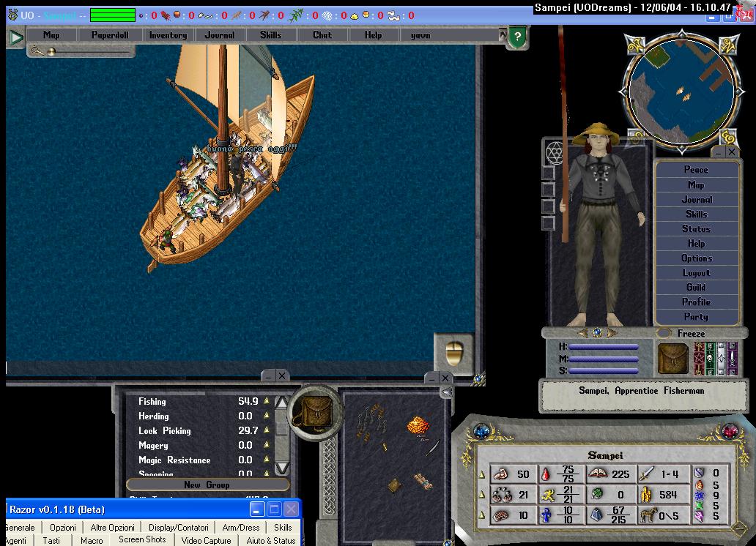Click the horse followers icon in status
The image size is (756, 546).
[x=648, y=515]
